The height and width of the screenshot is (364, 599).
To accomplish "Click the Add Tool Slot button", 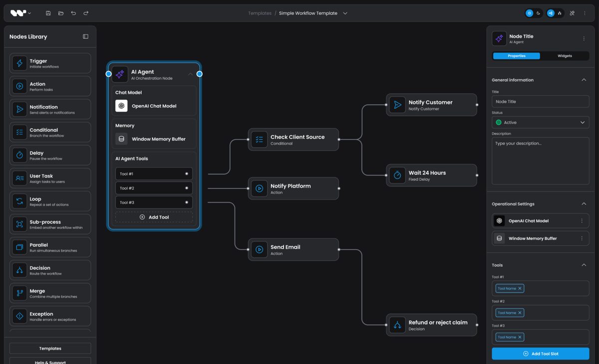I will click(540, 354).
